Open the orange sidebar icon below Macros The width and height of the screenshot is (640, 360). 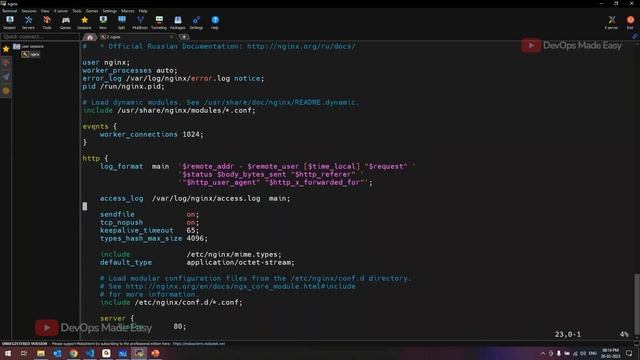click(x=6, y=91)
